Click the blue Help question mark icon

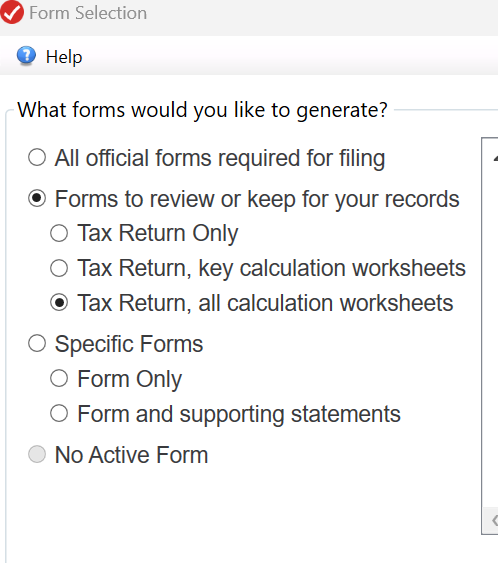click(26, 56)
